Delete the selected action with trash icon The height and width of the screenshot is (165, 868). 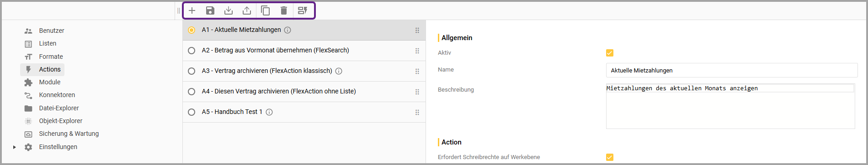[284, 10]
